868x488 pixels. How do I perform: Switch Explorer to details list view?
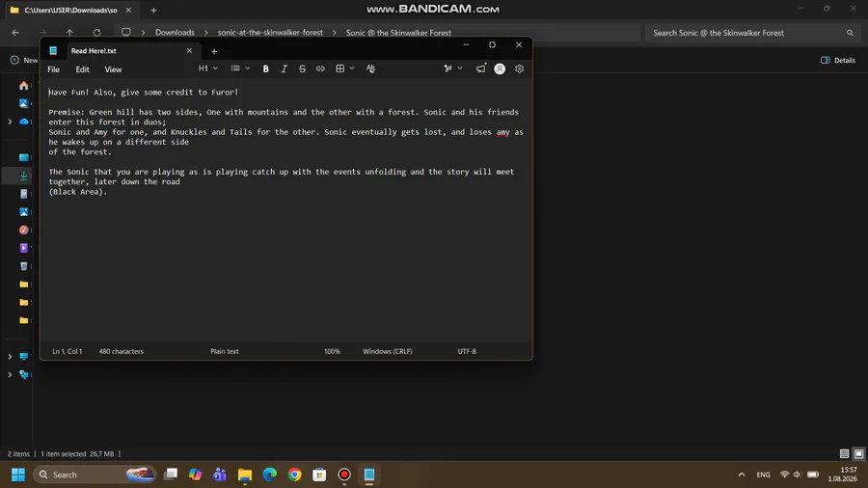point(844,453)
